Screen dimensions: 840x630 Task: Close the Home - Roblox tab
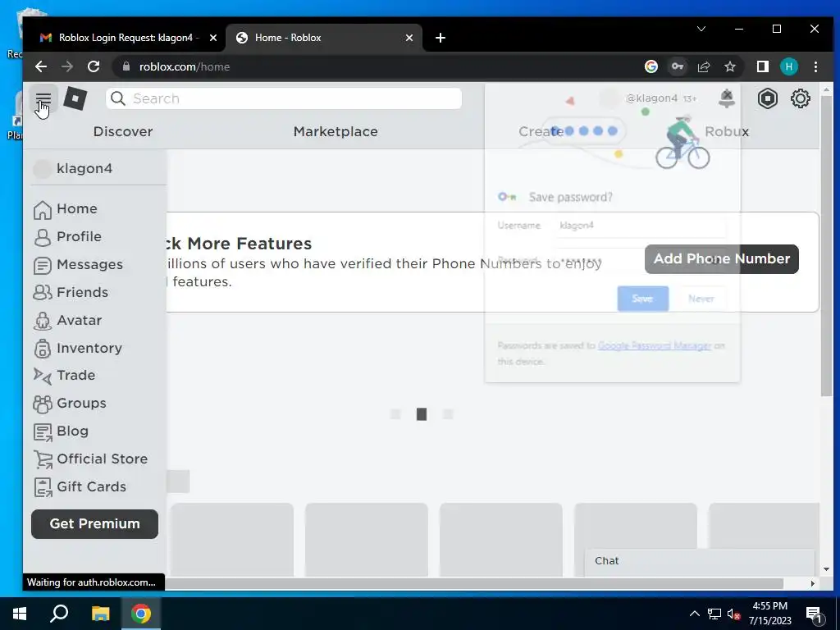[409, 38]
